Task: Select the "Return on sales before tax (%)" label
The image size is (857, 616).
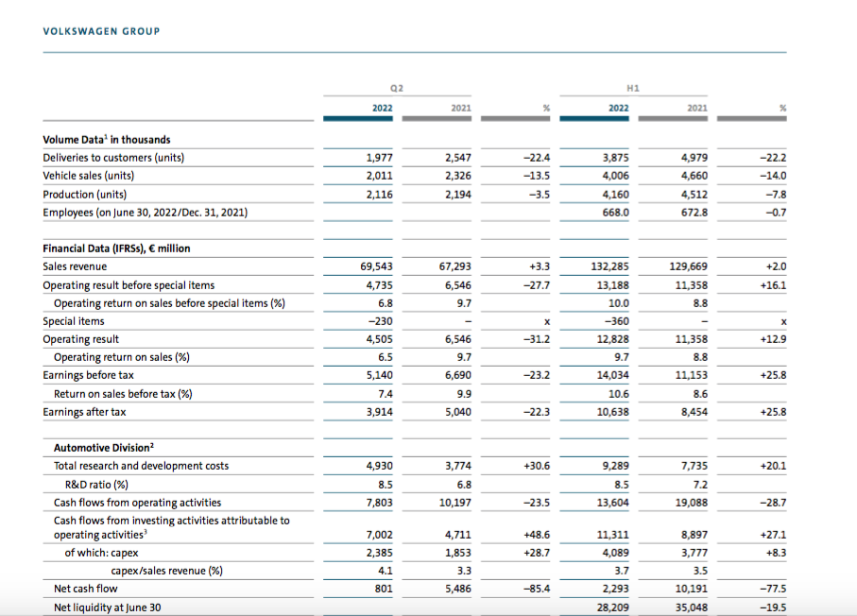Action: click(123, 394)
